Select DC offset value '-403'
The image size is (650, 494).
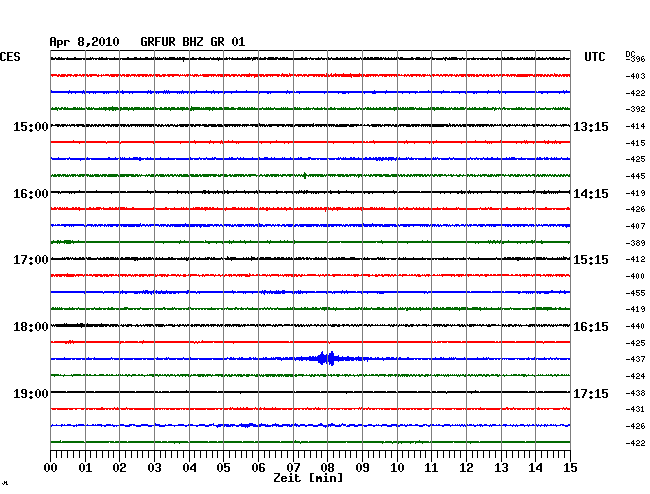[635, 76]
